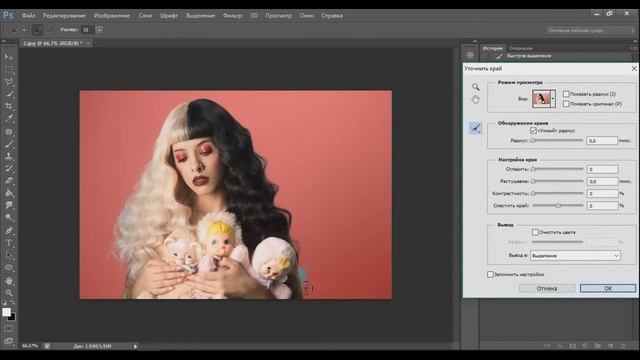Enable the 'Показать радиус (J)' checkbox
The image size is (640, 360).
click(x=566, y=94)
